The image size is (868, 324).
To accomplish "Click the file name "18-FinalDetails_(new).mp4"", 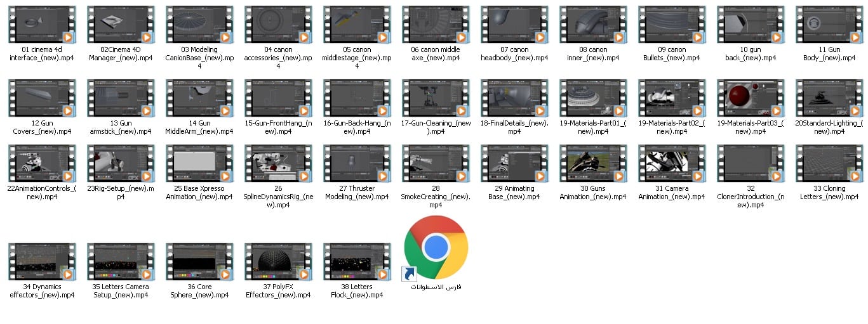I will point(514,127).
